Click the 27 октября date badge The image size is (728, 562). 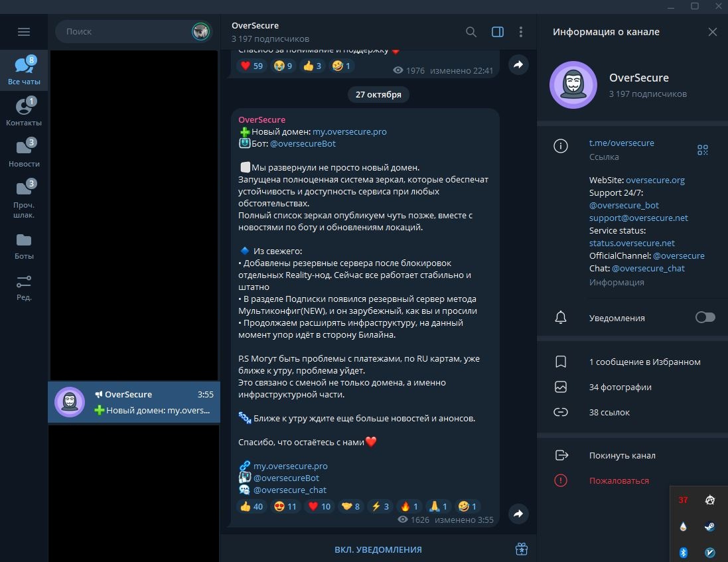click(x=378, y=95)
